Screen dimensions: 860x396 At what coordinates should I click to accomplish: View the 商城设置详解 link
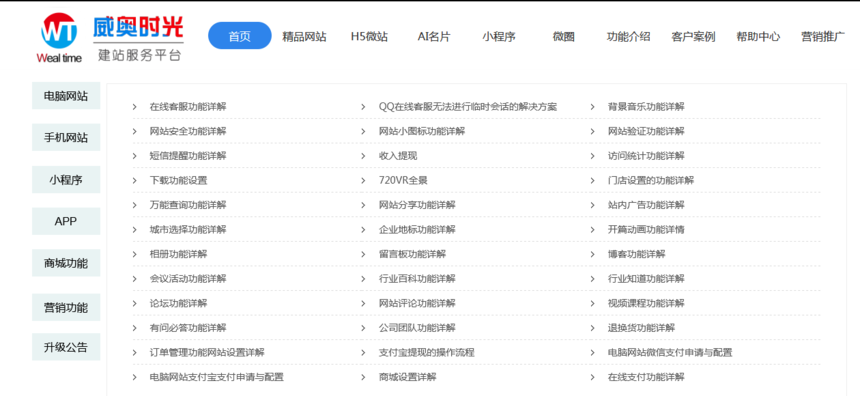pos(408,377)
